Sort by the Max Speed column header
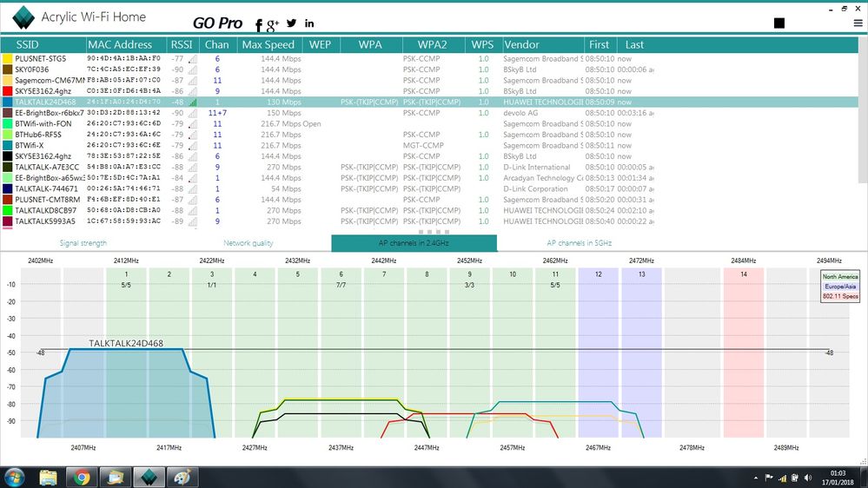This screenshot has width=868, height=488. pos(268,45)
